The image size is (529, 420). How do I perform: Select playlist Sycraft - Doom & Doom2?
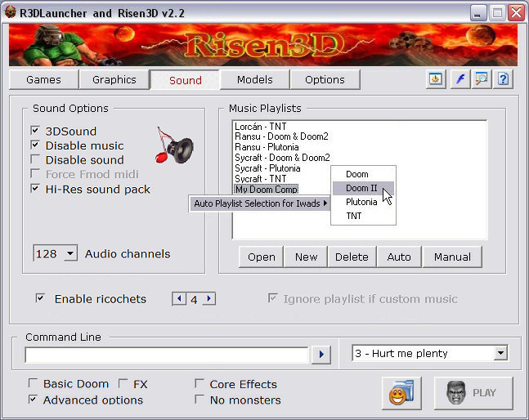click(x=282, y=158)
